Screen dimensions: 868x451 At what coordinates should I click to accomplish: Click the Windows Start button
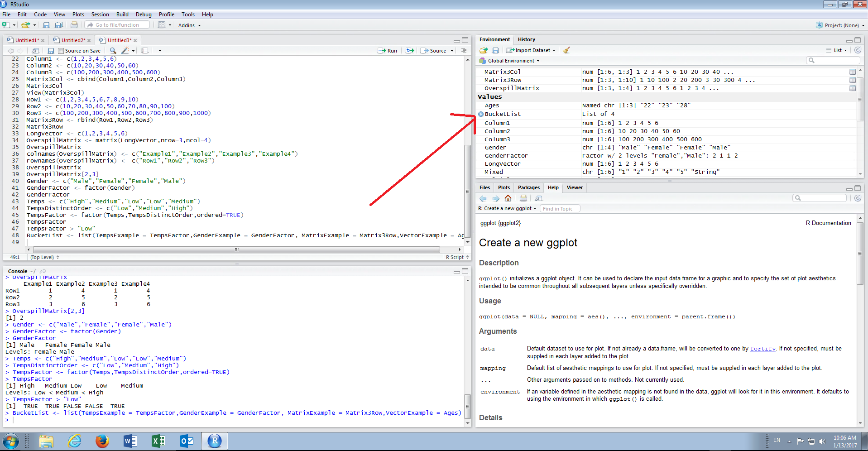coord(10,441)
